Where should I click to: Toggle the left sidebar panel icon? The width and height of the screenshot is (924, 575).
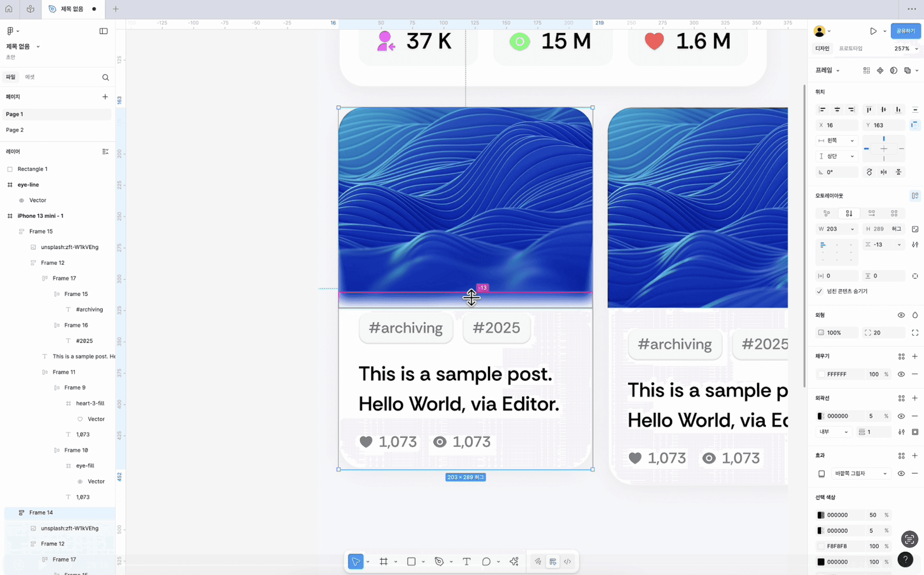pos(103,31)
